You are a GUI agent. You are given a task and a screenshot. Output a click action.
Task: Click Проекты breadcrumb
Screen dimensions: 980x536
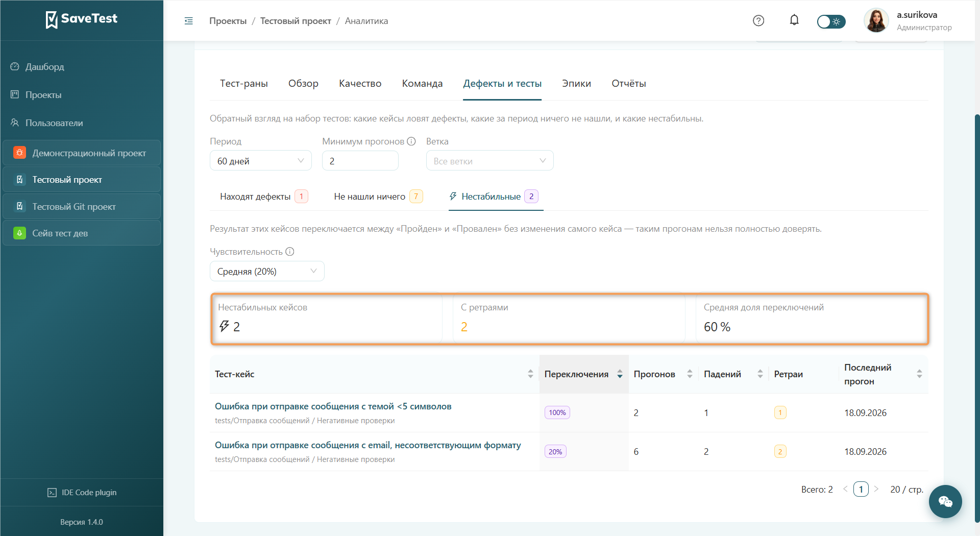(228, 21)
